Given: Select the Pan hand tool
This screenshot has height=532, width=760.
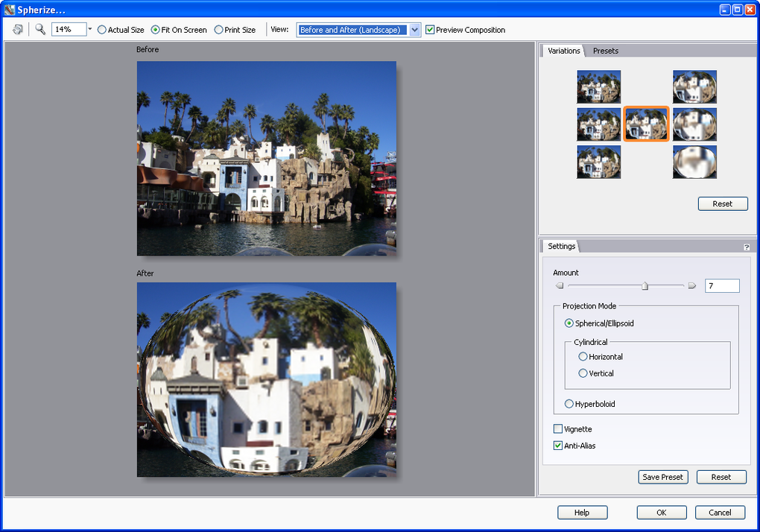Looking at the screenshot, I should click(x=17, y=30).
